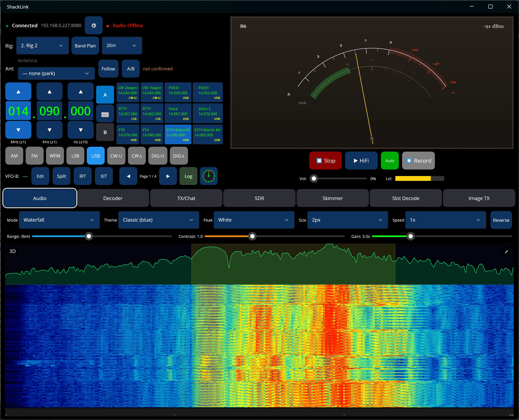
Task: Switch to the Slot Decode tab
Action: click(x=406, y=198)
